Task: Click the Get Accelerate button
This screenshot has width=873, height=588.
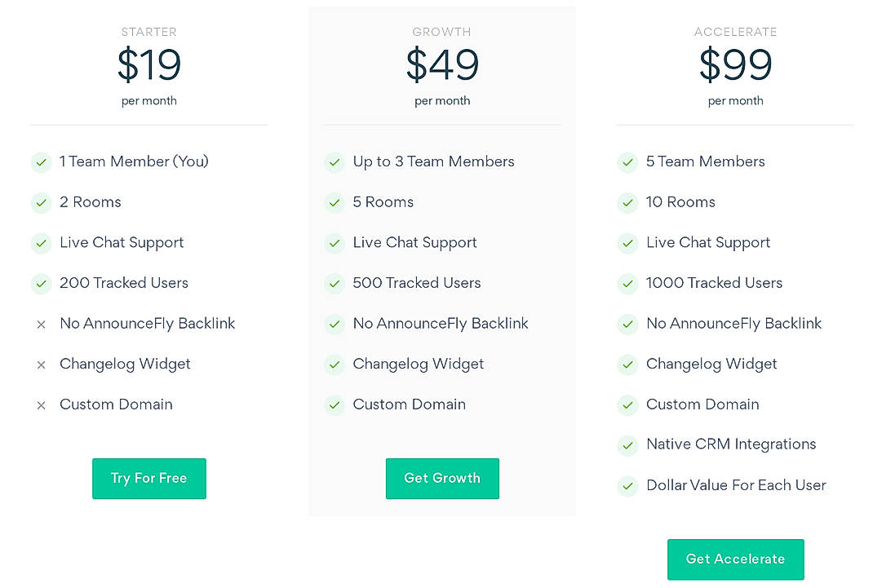Action: 735,559
